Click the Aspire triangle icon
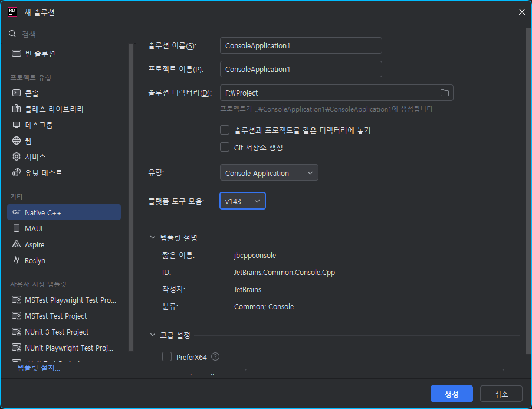This screenshot has height=409, width=532. click(x=17, y=244)
